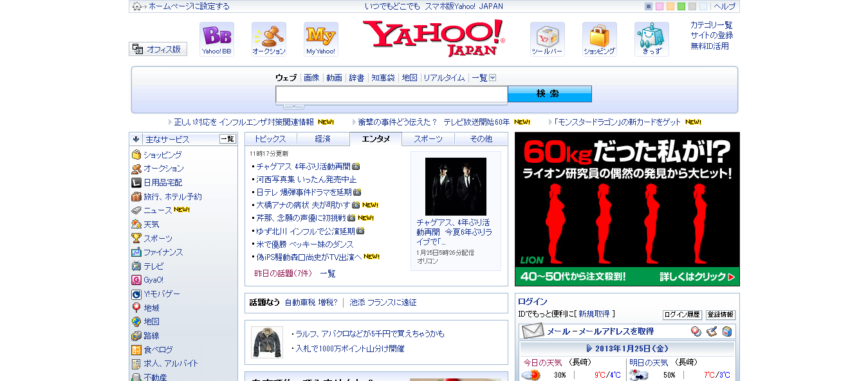Open the 河西写真集 いったん発売中止 headline
The width and height of the screenshot is (868, 381).
306,179
